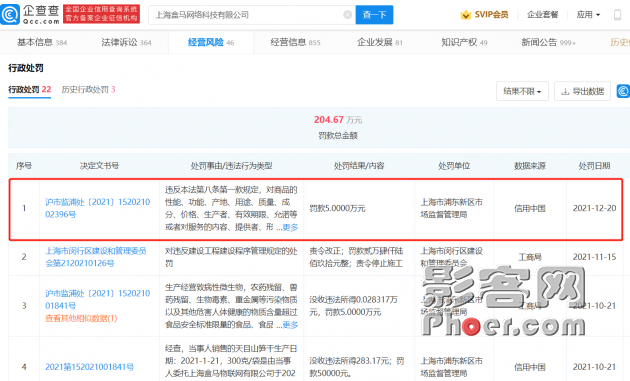Viewport: 630px width, 381px height.
Task: Open document 沪市监浦处〔2021〕152021001841号
Action: coord(98,299)
